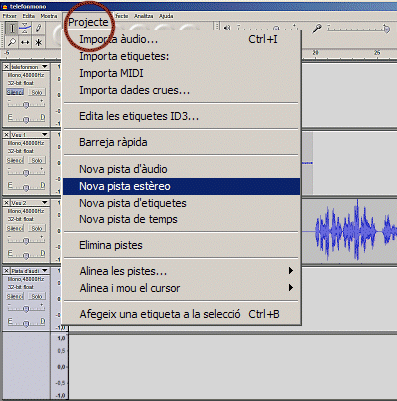This screenshot has height=401, width=397.
Task: Toggle Solo on the Veu 1 track
Action: (37, 160)
